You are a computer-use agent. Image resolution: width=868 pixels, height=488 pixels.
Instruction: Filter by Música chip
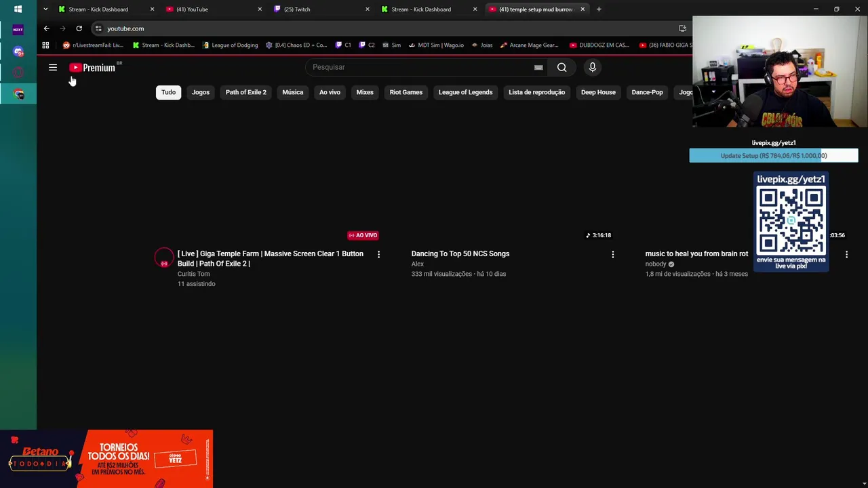(293, 92)
